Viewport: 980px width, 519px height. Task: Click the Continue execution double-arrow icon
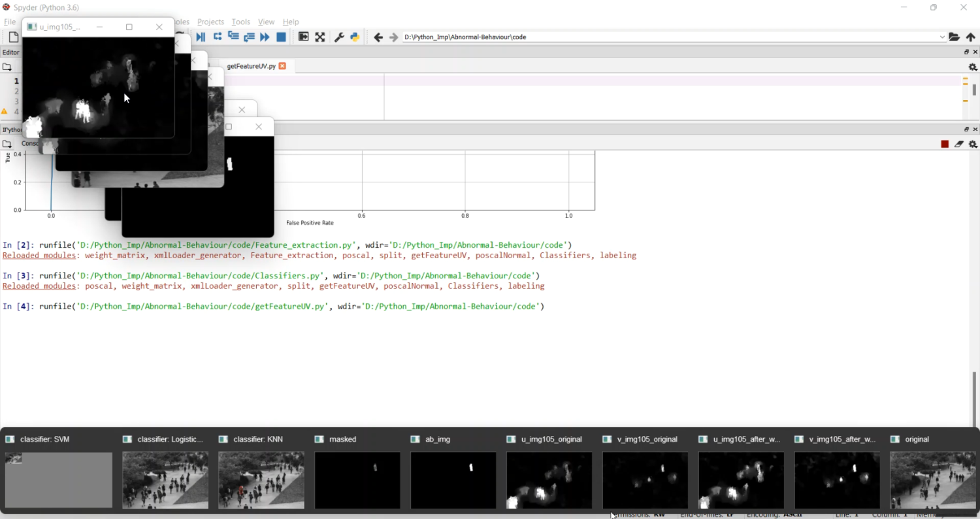click(265, 37)
